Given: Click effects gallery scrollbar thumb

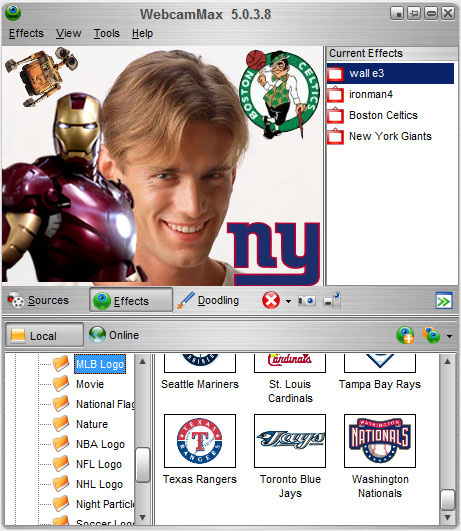Looking at the screenshot, I should (447, 500).
